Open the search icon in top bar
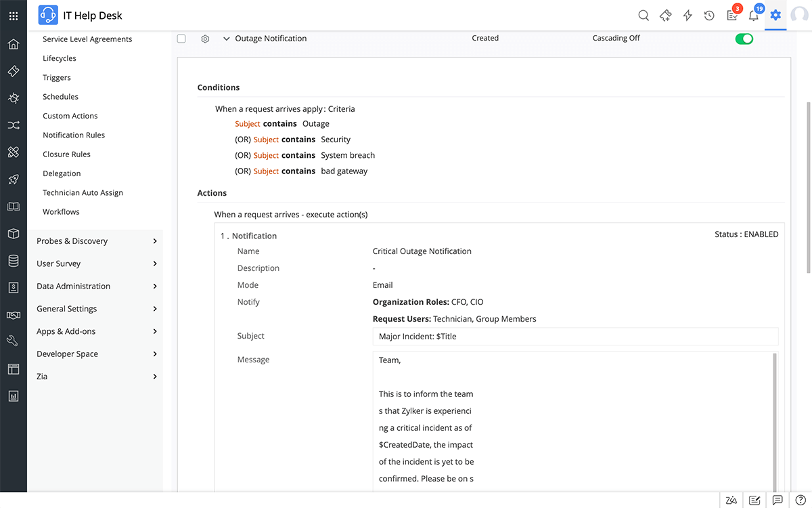Image resolution: width=812 pixels, height=508 pixels. click(644, 16)
